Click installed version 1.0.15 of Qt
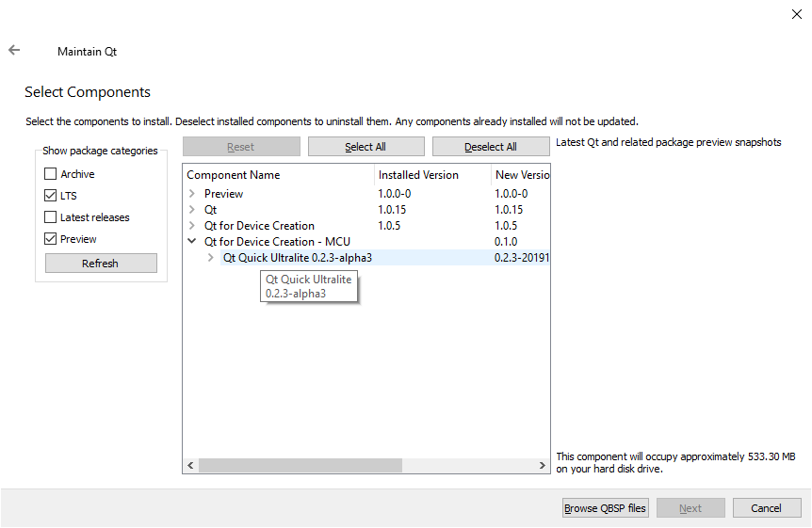This screenshot has width=812, height=528. click(x=392, y=210)
